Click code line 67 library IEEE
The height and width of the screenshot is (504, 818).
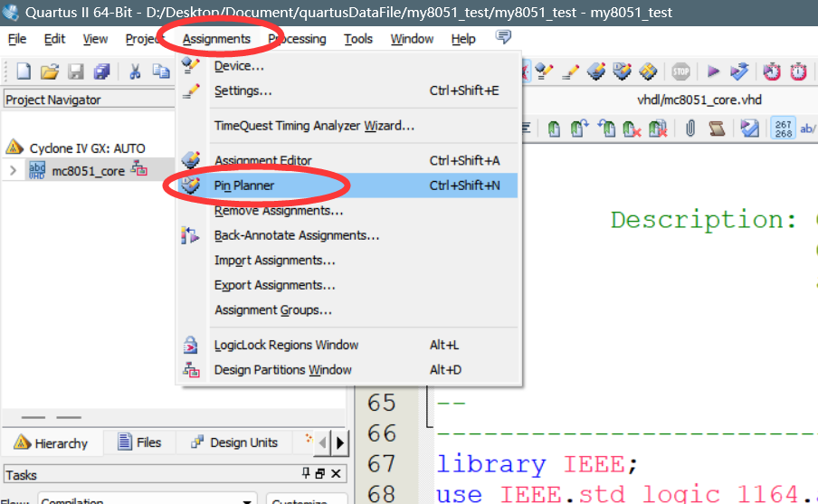[x=537, y=464]
